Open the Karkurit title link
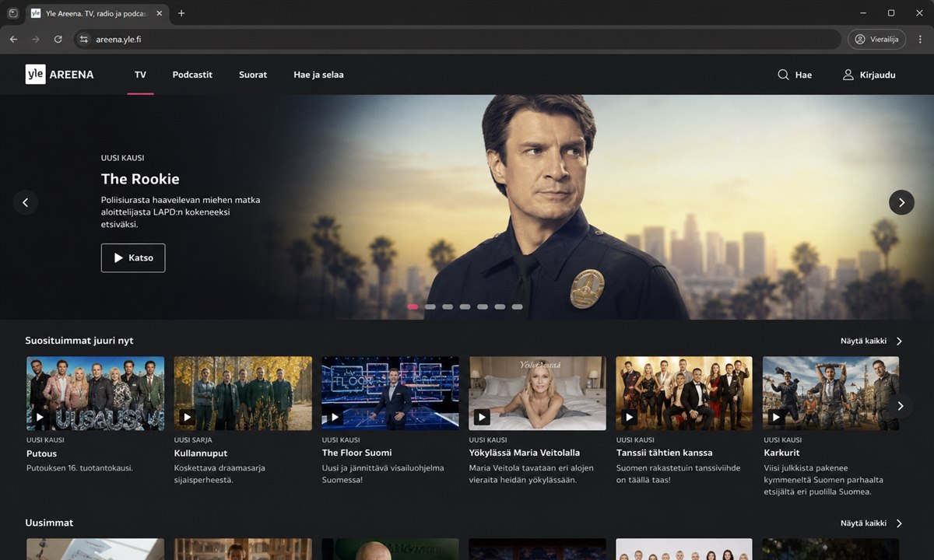Viewport: 934px width, 560px height. point(781,453)
